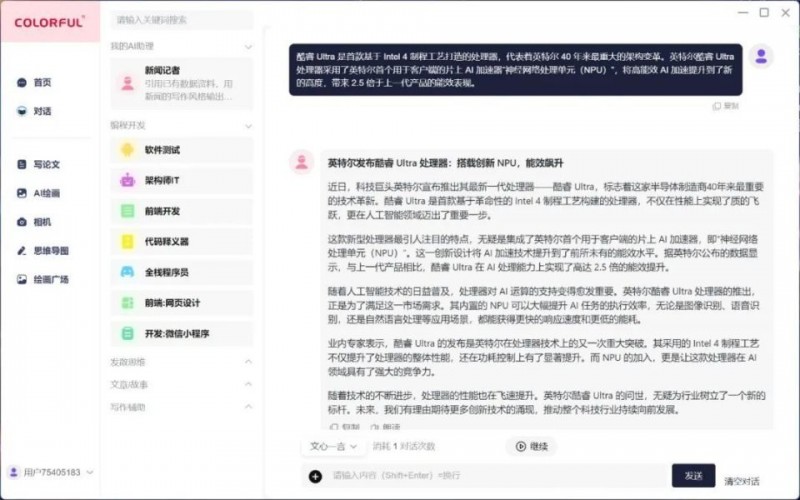Image resolution: width=800 pixels, height=500 pixels.
Task: Open the 文心一言 model dropdown
Action: click(x=333, y=446)
